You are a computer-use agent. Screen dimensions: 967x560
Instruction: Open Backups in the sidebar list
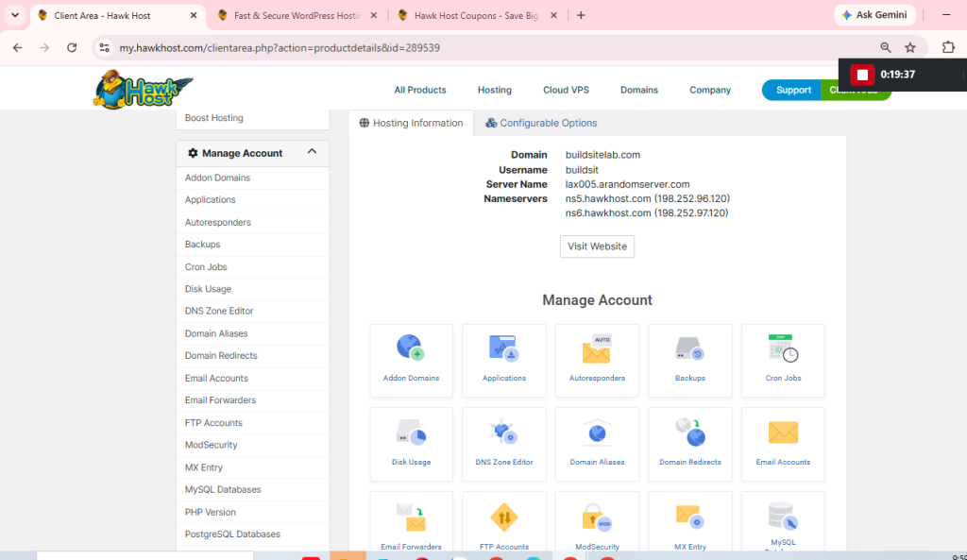[x=252, y=245]
